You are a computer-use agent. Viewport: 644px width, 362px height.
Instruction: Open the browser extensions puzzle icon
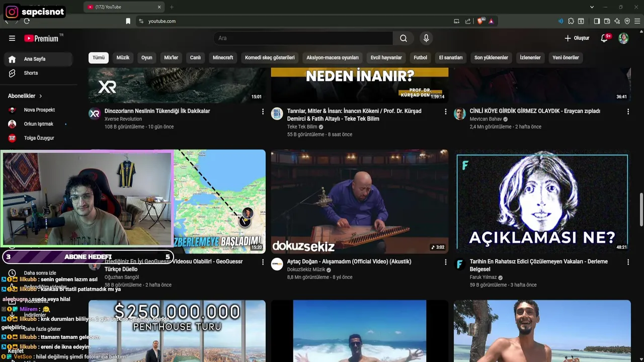(571, 21)
